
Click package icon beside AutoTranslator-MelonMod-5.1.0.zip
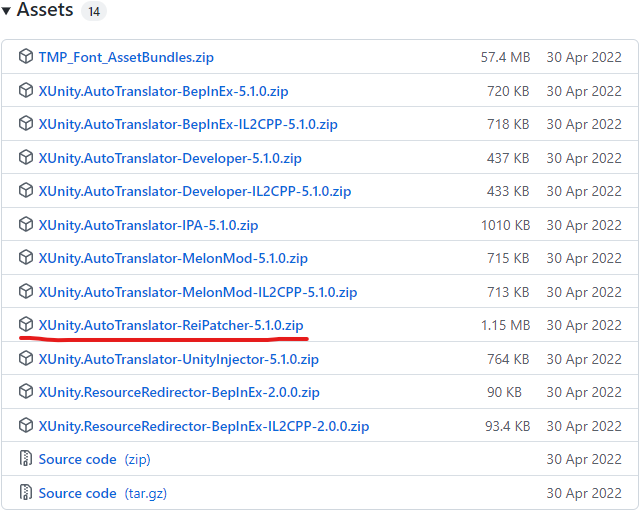click(x=26, y=258)
